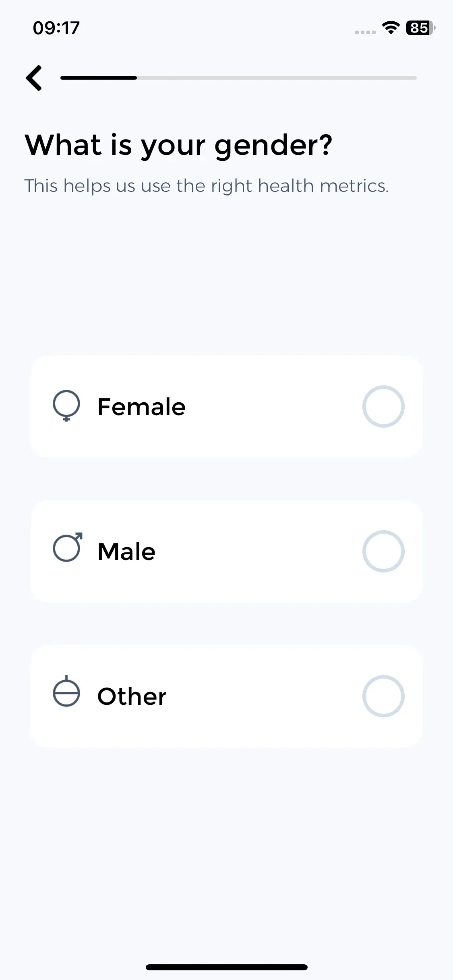Screen dimensions: 453x980
Task: Choose the Female option label
Action: 141,407
